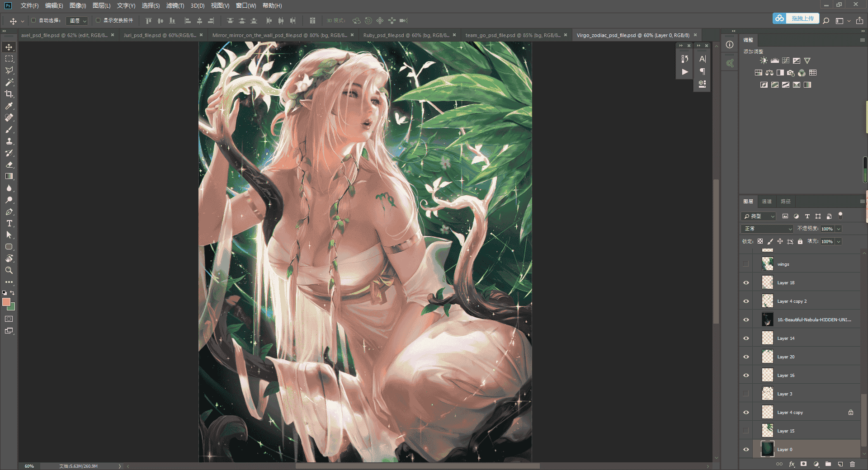Select the Eraser tool

point(9,164)
